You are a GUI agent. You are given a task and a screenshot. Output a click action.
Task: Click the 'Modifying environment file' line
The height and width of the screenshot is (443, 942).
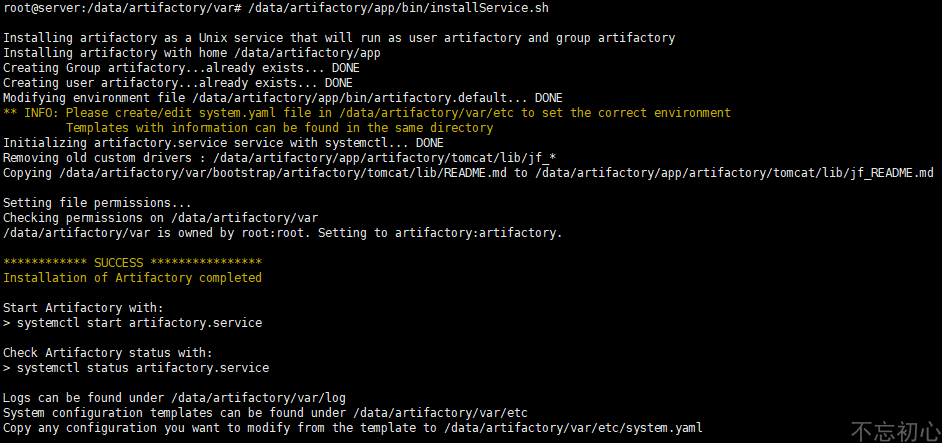click(x=283, y=98)
